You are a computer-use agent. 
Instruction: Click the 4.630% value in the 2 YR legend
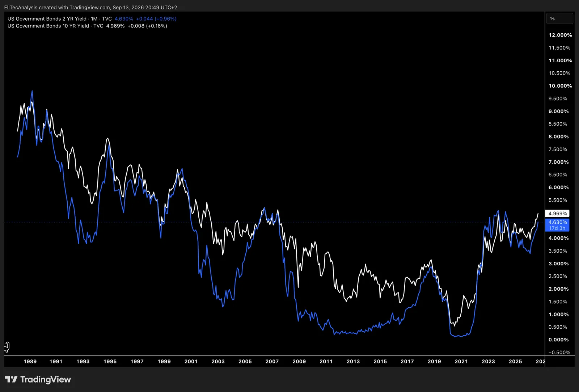pyautogui.click(x=124, y=19)
